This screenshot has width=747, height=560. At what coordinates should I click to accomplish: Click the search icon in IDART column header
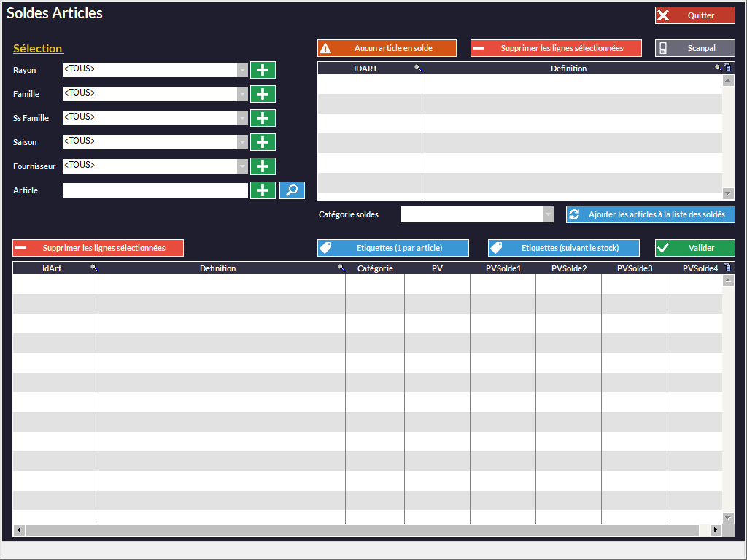[x=418, y=69]
